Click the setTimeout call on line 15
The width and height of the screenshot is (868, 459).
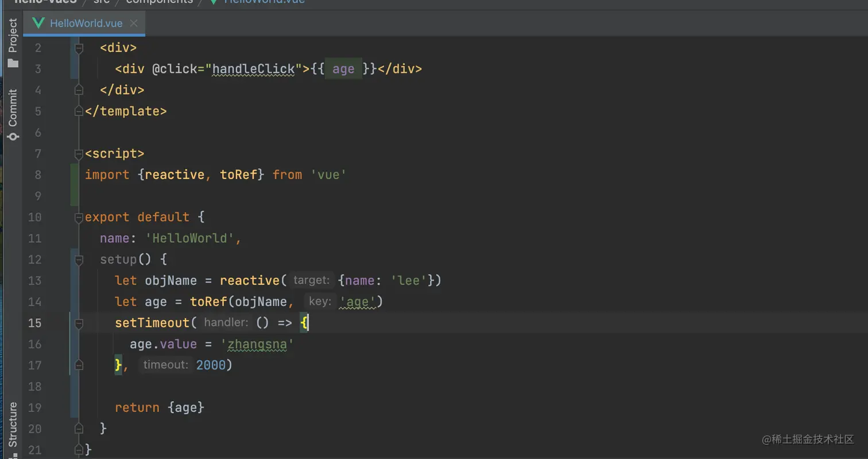[152, 323]
